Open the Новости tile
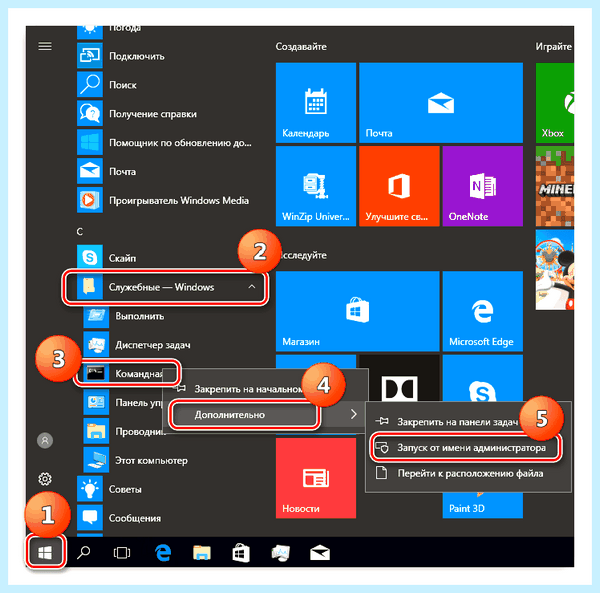This screenshot has height=593, width=600. 316,478
